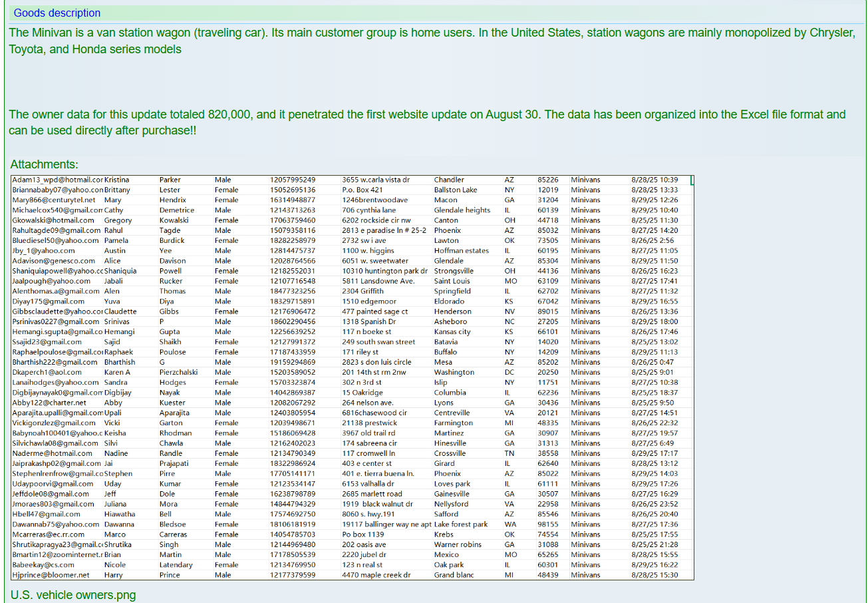
Task: Click the Minivans cell in the first row
Action: tap(585, 180)
